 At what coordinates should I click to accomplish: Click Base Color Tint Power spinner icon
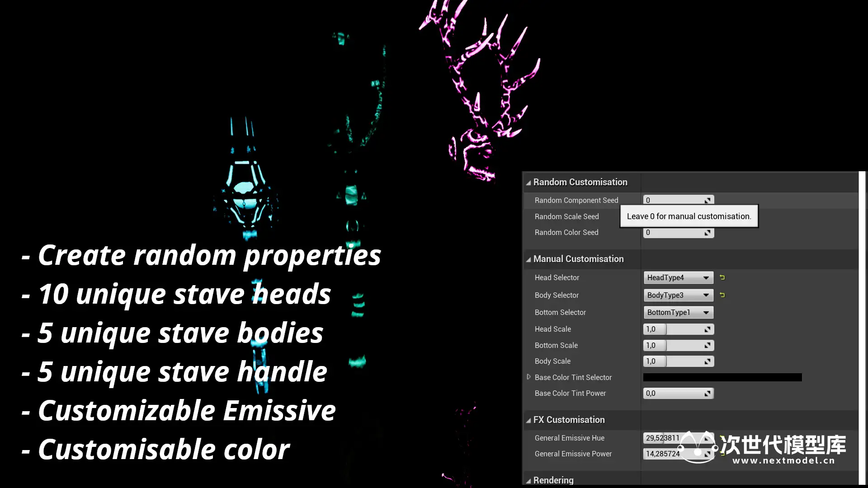coord(708,394)
